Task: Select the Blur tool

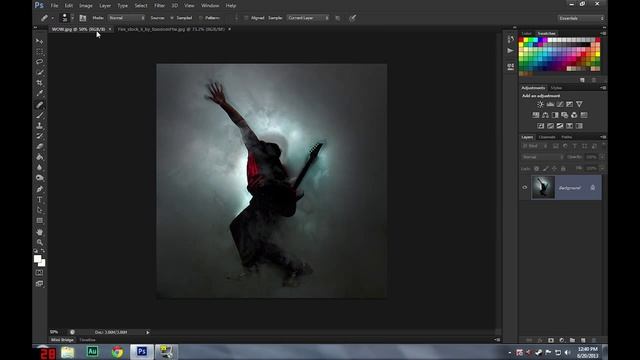Action: point(40,167)
